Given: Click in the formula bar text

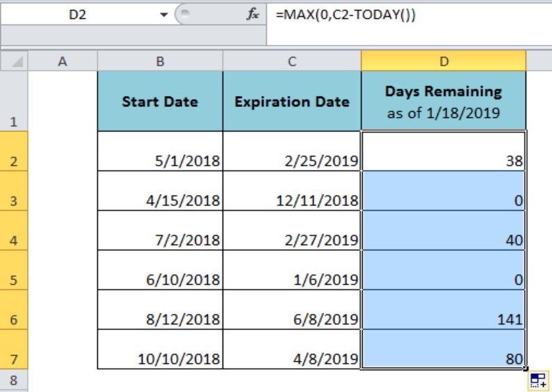Looking at the screenshot, I should tap(346, 15).
